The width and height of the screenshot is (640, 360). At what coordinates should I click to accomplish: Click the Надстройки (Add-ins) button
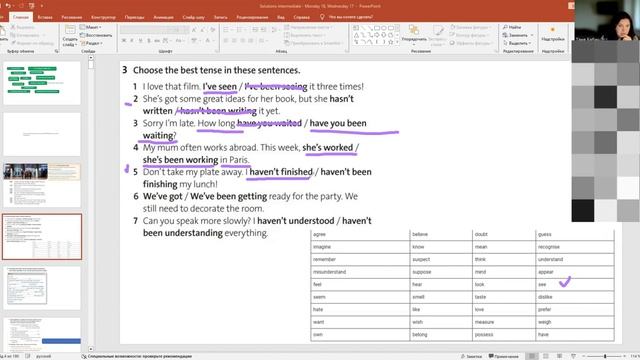[553, 34]
